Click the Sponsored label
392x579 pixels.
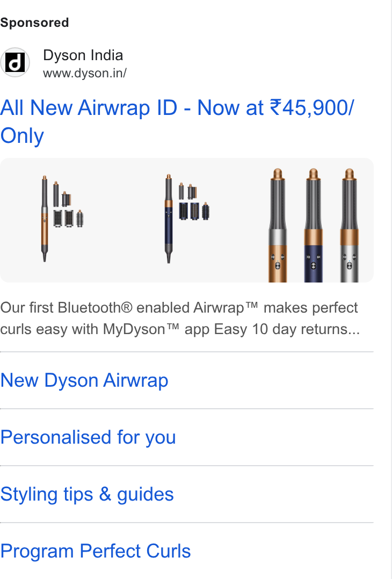35,23
